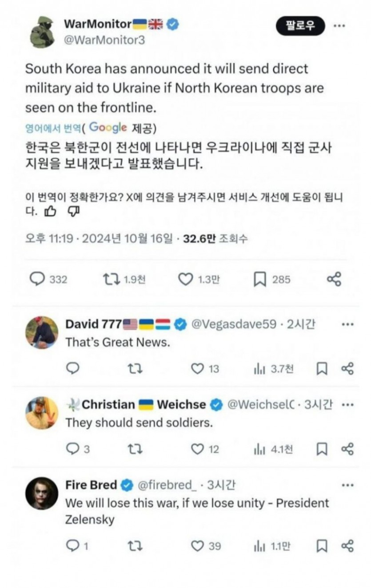
Task: Like David 777's reply
Action: pyautogui.click(x=197, y=368)
